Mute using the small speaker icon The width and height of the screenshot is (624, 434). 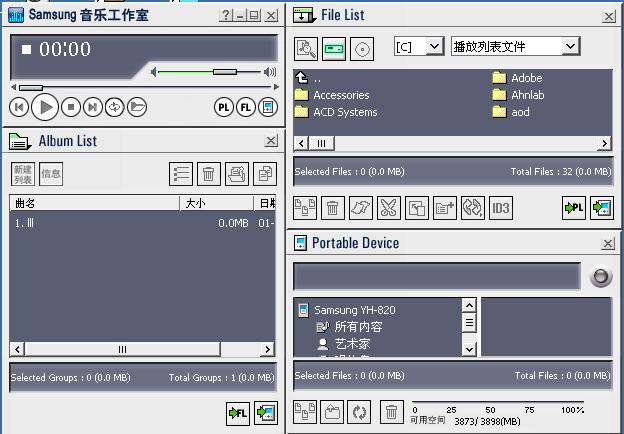[154, 72]
